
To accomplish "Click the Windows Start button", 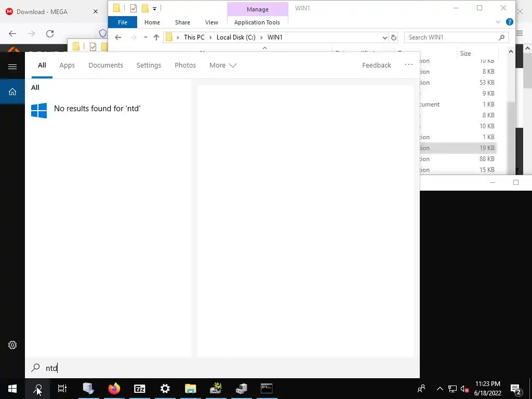I will [12, 389].
